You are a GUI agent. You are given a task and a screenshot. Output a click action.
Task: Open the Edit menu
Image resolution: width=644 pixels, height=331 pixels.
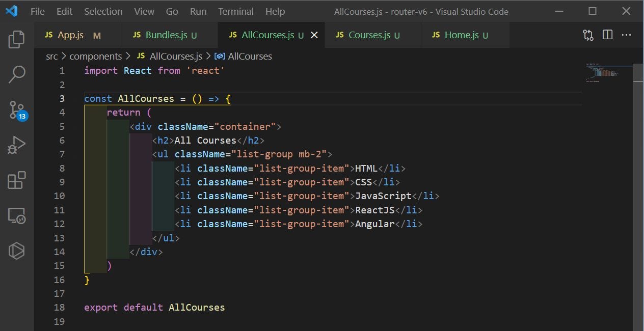coord(64,11)
